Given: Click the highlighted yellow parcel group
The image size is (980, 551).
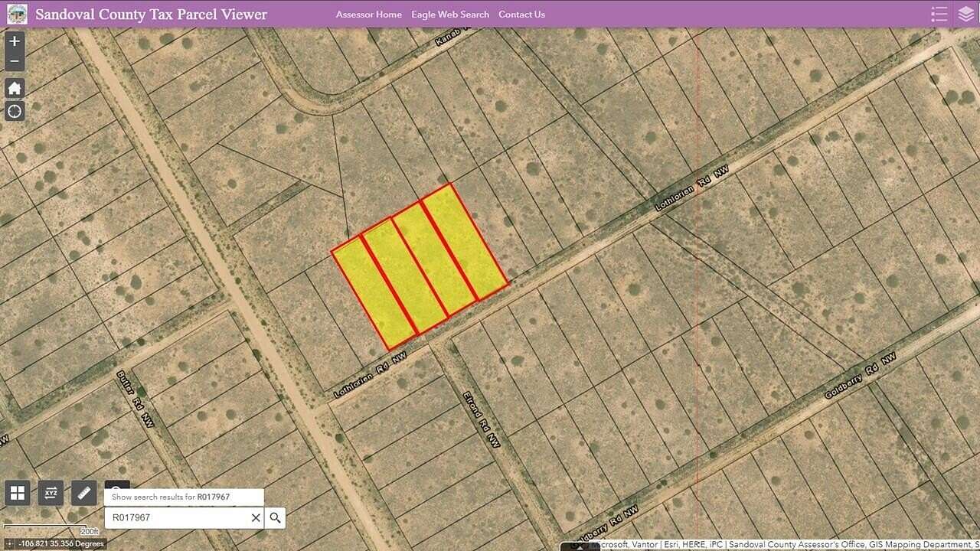Looking at the screenshot, I should click(420, 266).
